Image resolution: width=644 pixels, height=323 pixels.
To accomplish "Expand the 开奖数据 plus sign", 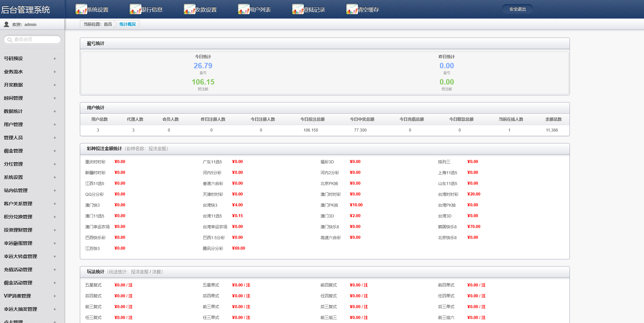I will pos(54,85).
